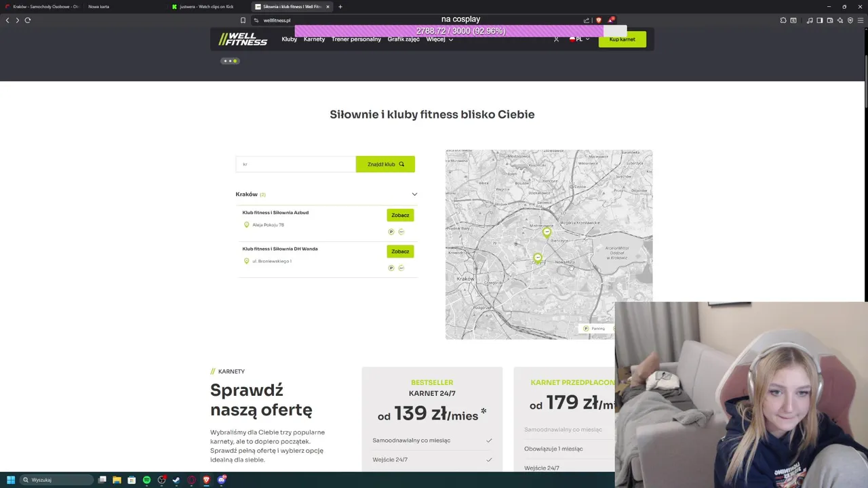This screenshot has height=488, width=868.
Task: Open the share icon in address bar
Action: [587, 20]
